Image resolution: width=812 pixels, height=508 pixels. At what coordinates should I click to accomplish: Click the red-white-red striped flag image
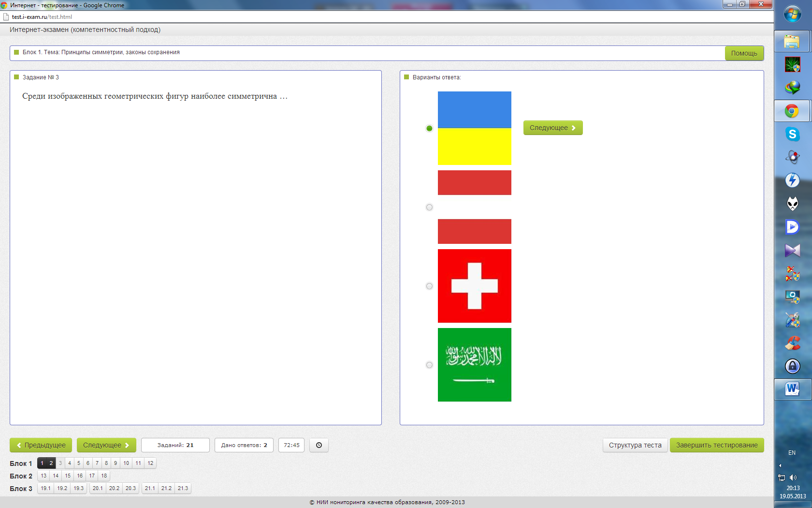[475, 207]
